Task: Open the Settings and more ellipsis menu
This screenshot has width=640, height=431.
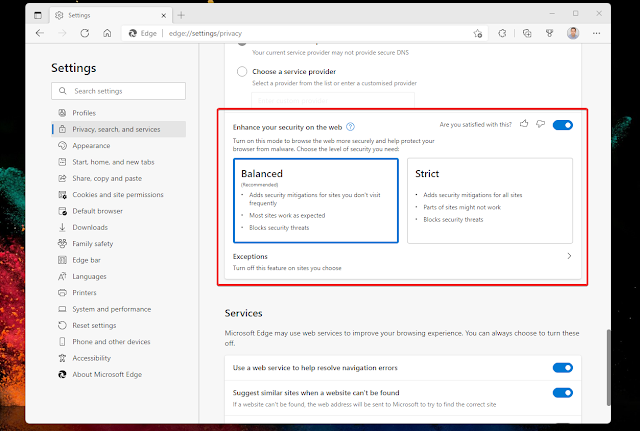Action: pos(596,33)
